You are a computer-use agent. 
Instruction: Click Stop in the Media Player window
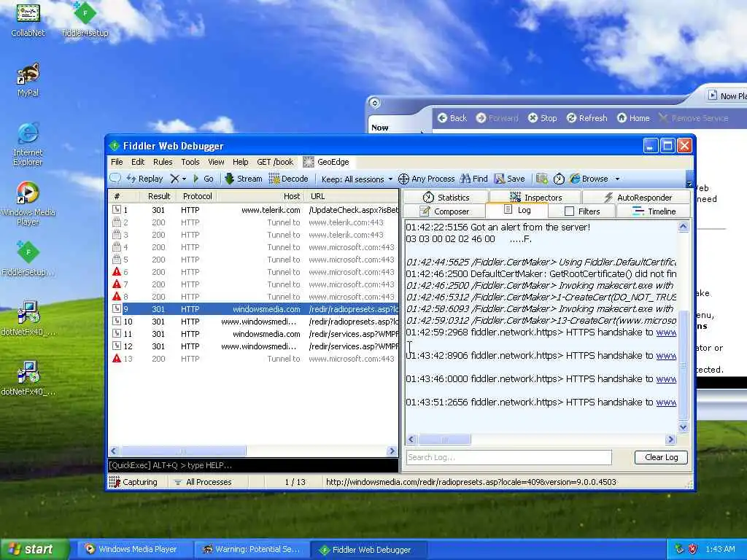point(543,118)
